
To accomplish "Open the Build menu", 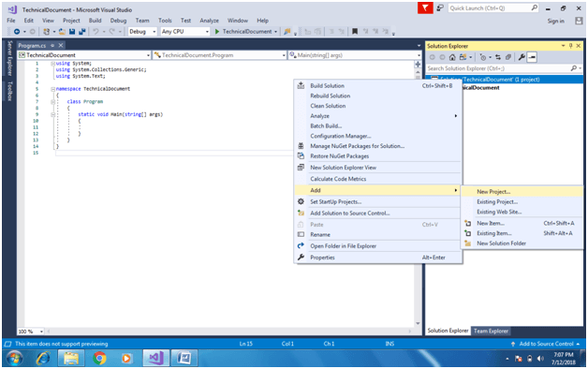I will [x=95, y=21].
